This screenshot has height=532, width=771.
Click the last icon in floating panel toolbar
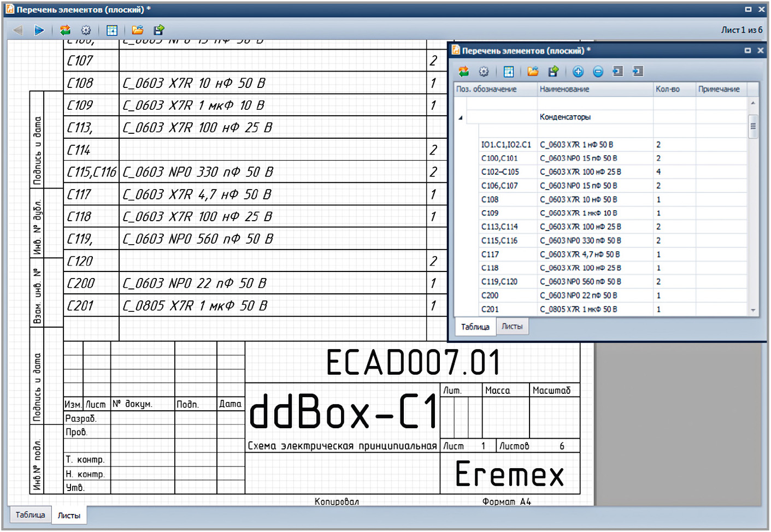click(638, 72)
